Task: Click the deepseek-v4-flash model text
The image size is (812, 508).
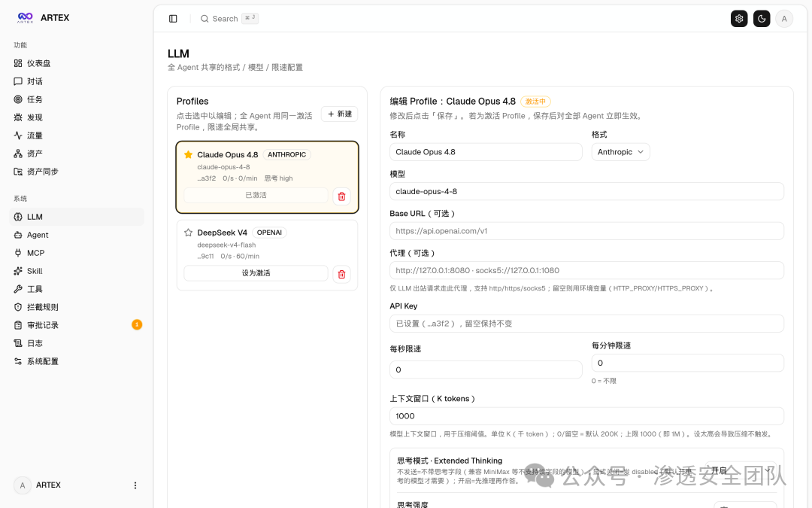Action: [x=226, y=245]
